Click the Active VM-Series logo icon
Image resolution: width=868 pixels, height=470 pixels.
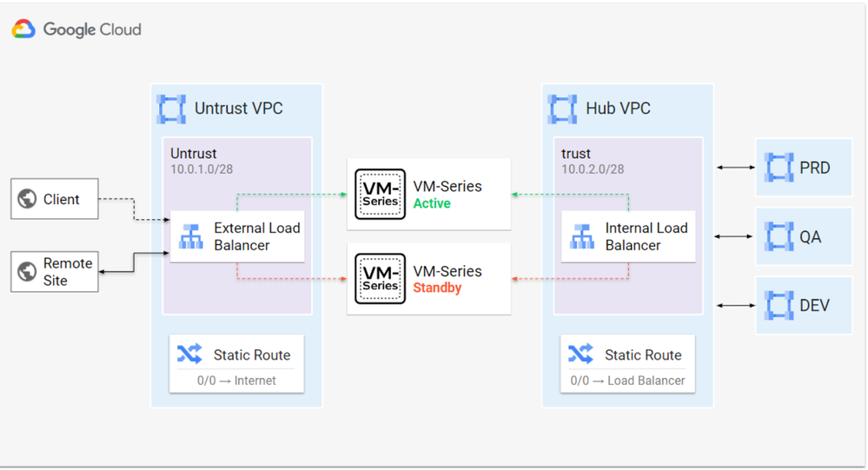coord(381,195)
